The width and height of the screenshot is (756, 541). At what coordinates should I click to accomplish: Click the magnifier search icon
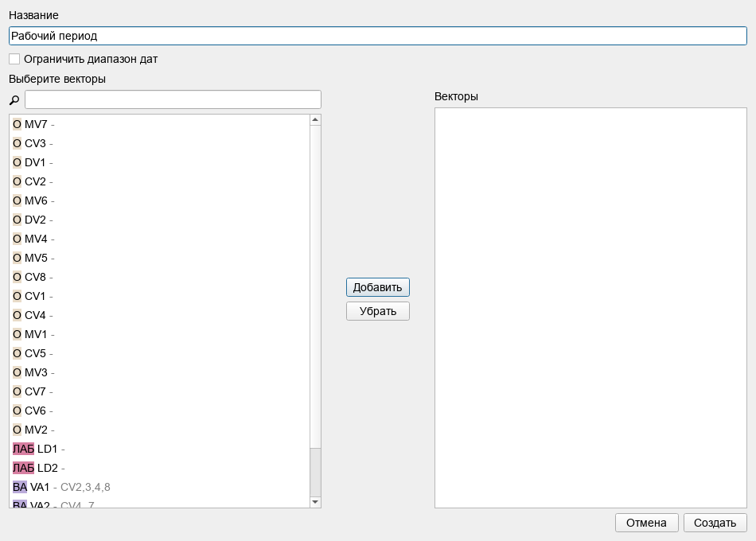point(14,99)
